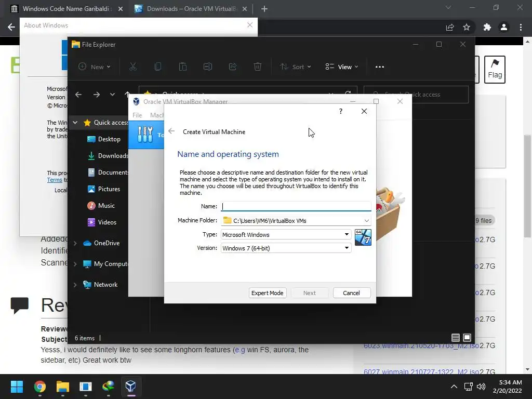The height and width of the screenshot is (399, 532).
Task: Switch File Explorer to details view icon
Action: click(x=455, y=338)
